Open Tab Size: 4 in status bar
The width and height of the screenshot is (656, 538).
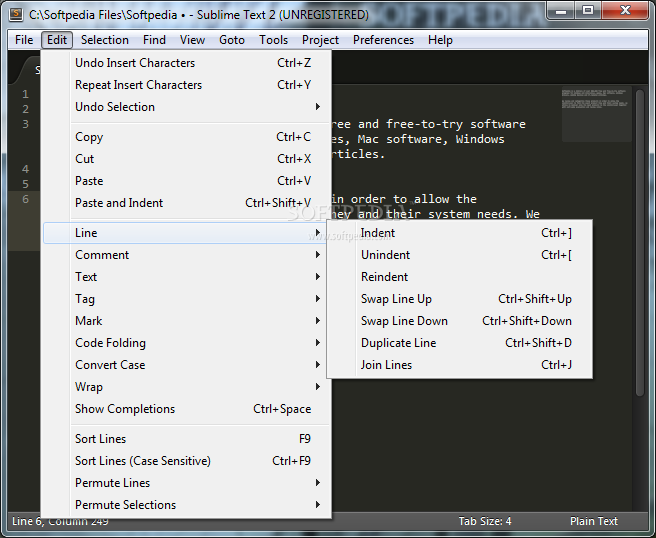[485, 521]
